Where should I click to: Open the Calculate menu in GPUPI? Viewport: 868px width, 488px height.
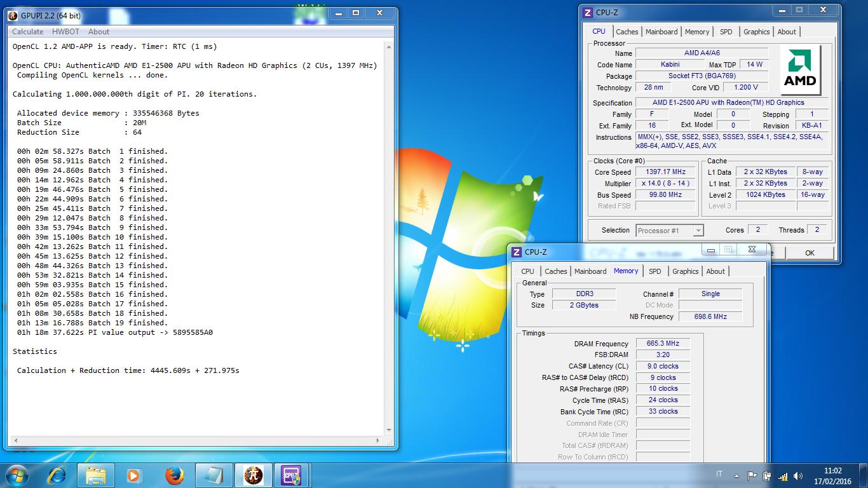click(x=28, y=31)
